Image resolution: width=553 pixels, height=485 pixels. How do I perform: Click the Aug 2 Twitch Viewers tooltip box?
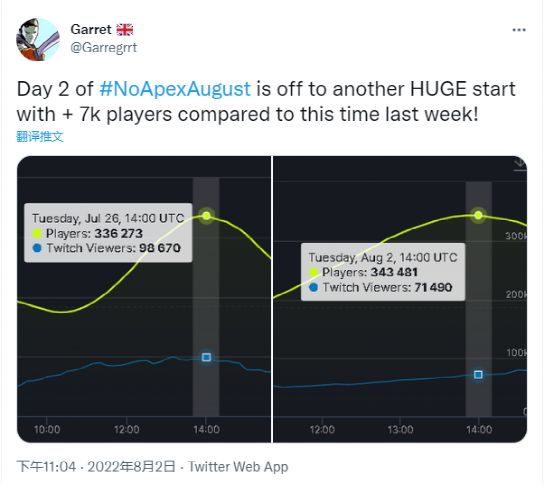tap(383, 272)
